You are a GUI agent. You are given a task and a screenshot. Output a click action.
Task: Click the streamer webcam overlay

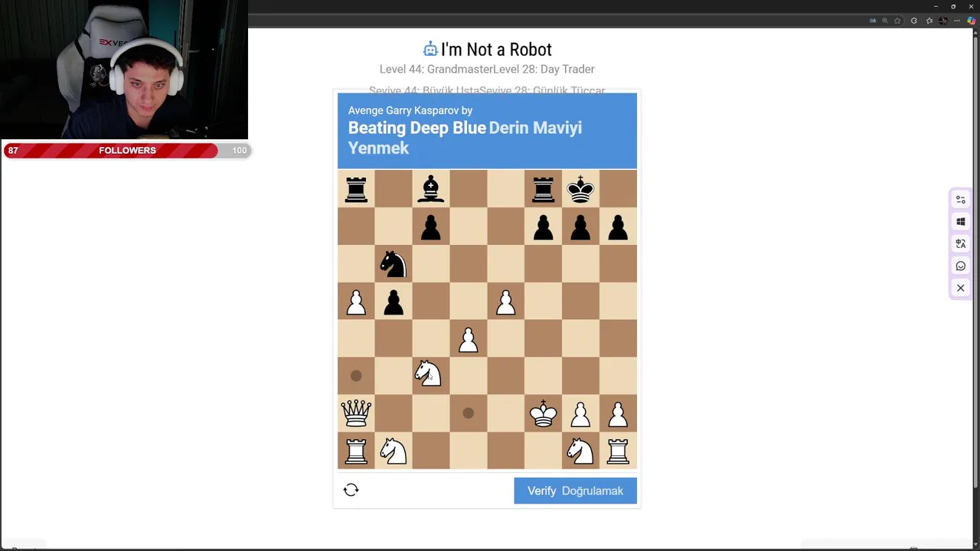[x=124, y=70]
